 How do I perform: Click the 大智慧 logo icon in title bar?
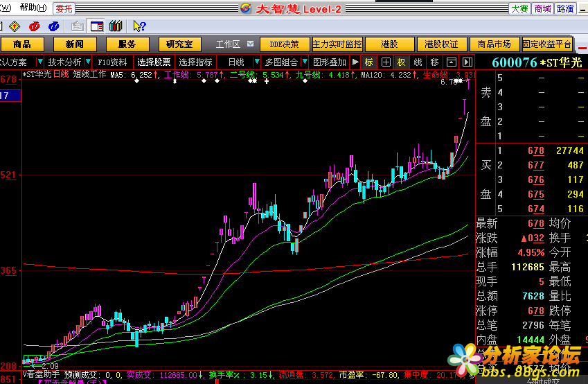[246, 8]
